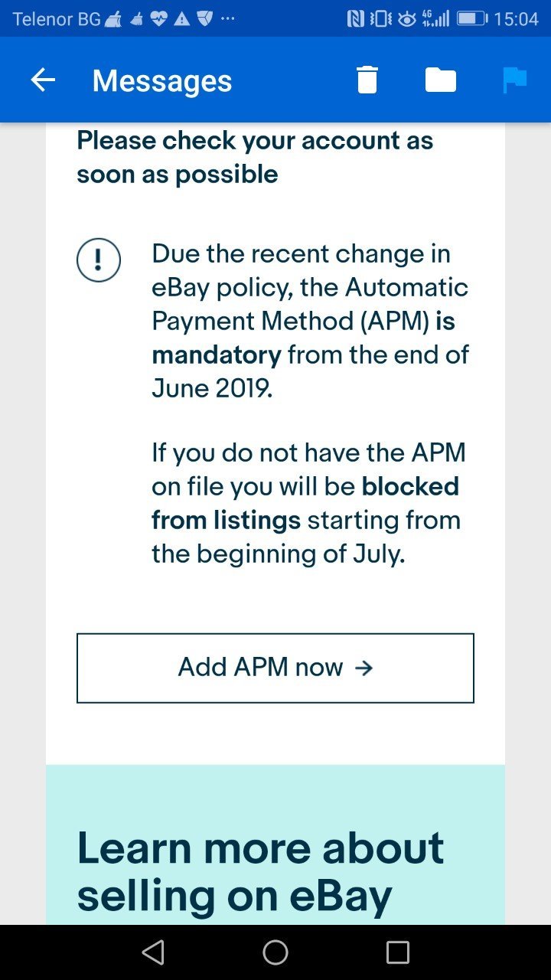The height and width of the screenshot is (980, 551).
Task: Tap the NFC status bar icon
Action: (355, 18)
